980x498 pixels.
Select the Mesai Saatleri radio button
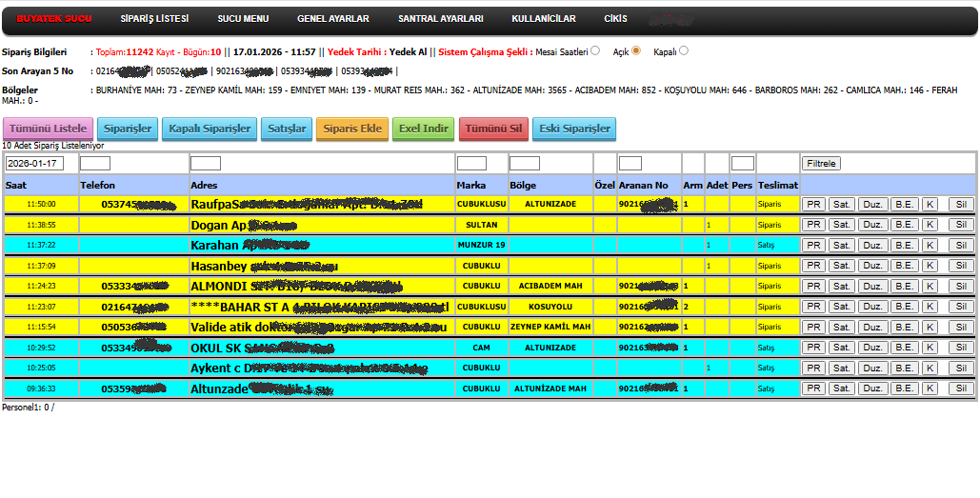(595, 51)
